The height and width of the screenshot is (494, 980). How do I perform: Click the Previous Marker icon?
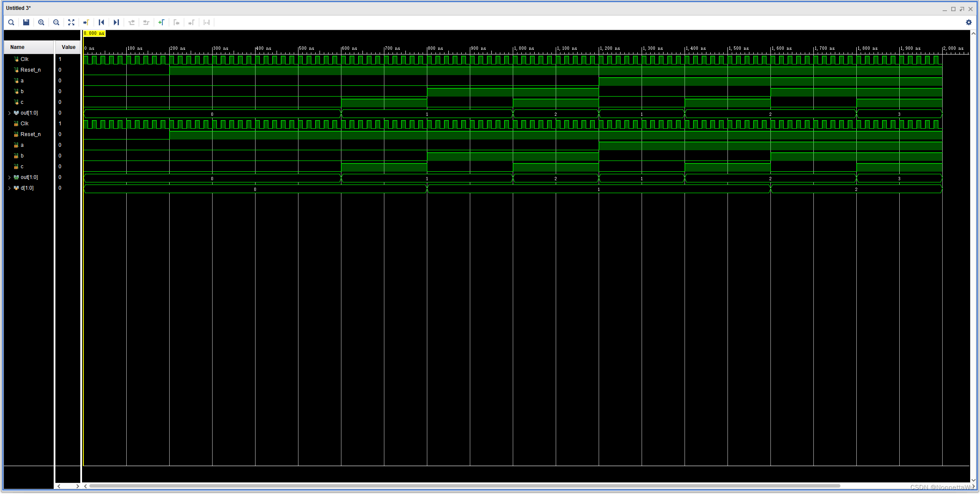177,22
